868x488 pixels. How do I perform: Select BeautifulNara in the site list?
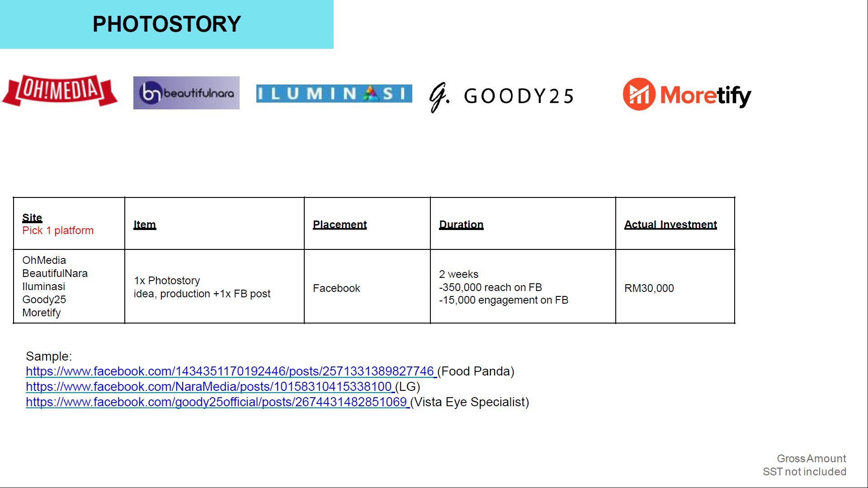click(55, 273)
